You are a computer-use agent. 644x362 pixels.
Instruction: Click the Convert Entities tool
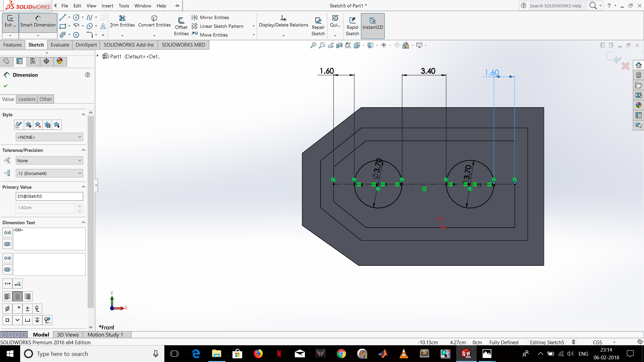point(154,21)
